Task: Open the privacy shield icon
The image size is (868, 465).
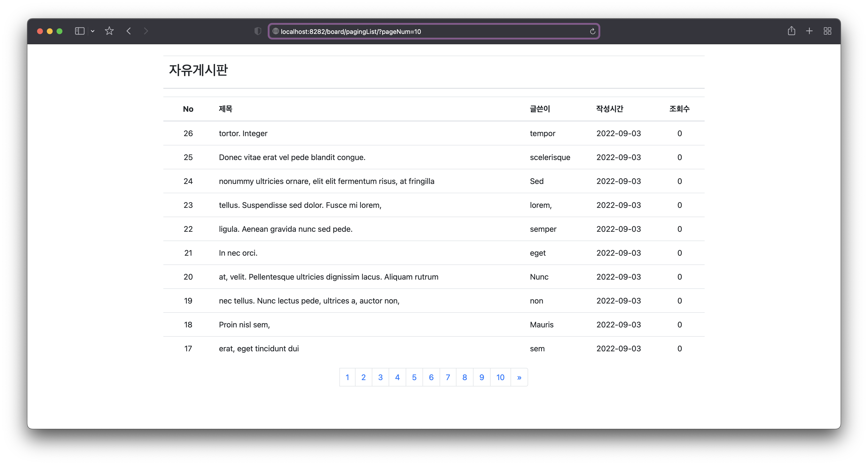Action: 258,31
